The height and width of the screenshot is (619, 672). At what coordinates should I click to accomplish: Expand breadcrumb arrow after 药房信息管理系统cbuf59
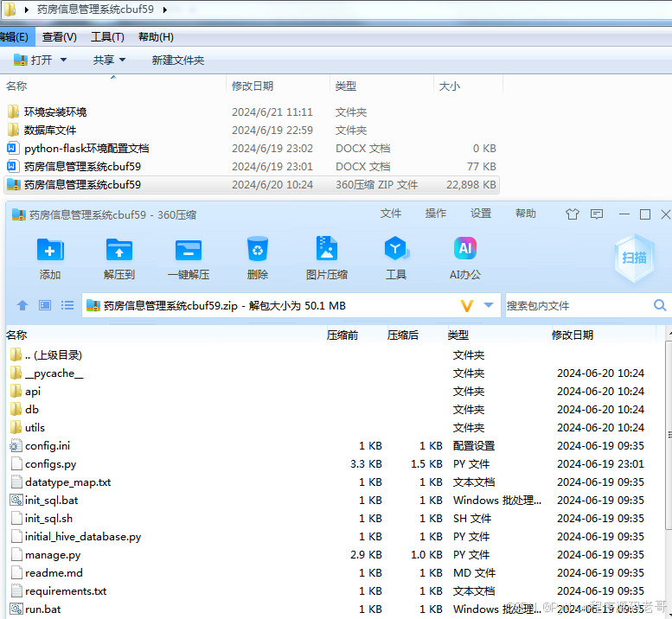(x=165, y=10)
